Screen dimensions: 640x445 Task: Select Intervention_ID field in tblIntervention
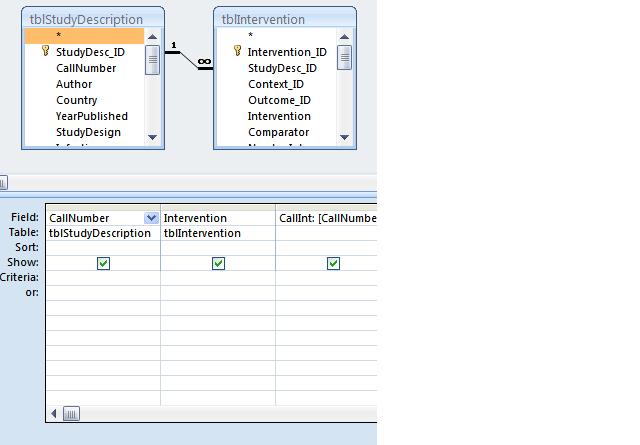tap(287, 52)
